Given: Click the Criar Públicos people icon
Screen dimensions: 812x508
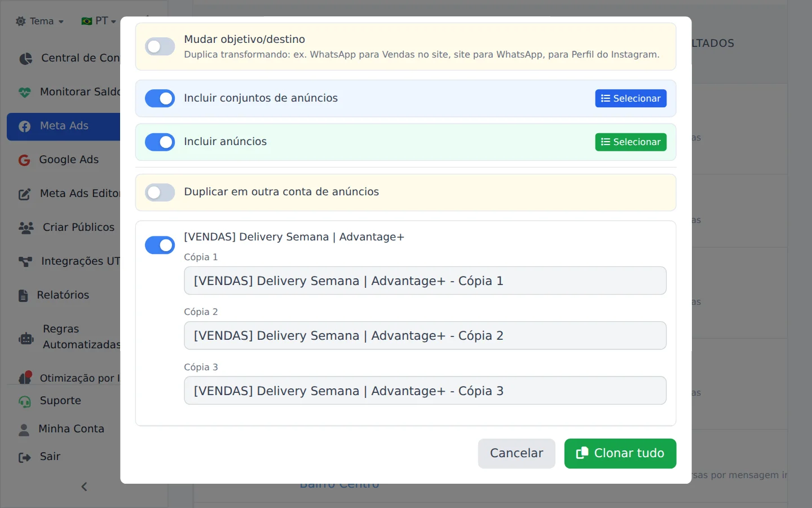Looking at the screenshot, I should click(26, 227).
